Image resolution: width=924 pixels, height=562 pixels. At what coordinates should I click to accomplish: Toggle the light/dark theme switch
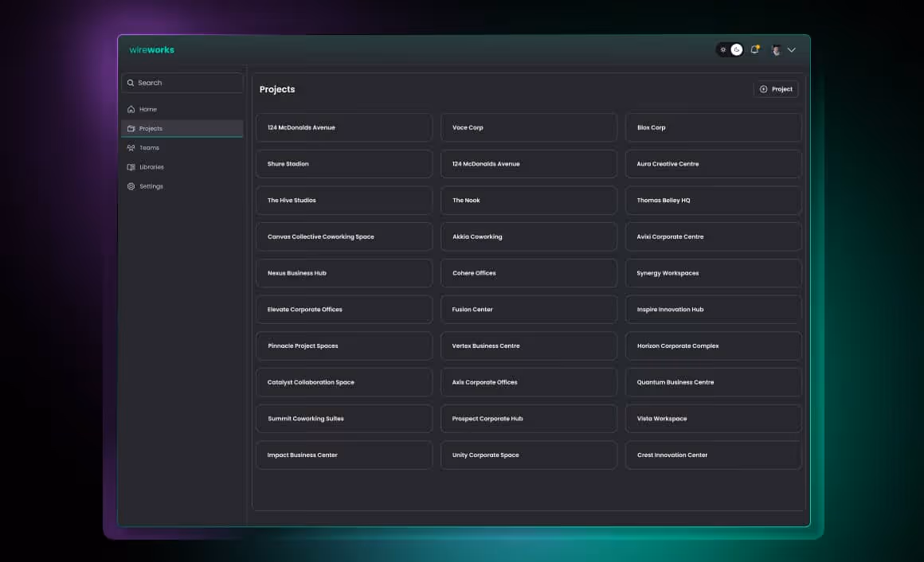(730, 49)
